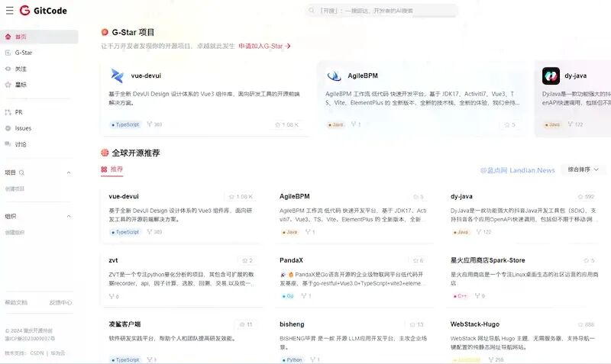Click the 星标 star icon in sidebar
Screen dimensions: 611x364
coord(8,85)
